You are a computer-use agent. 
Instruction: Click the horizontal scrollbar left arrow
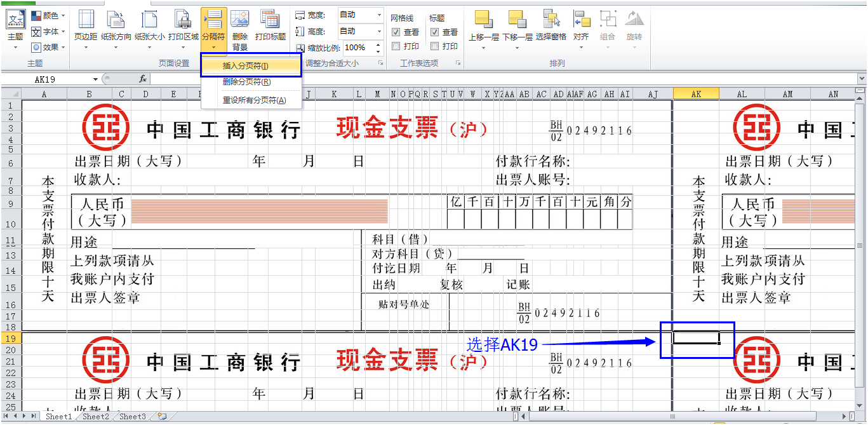point(524,417)
